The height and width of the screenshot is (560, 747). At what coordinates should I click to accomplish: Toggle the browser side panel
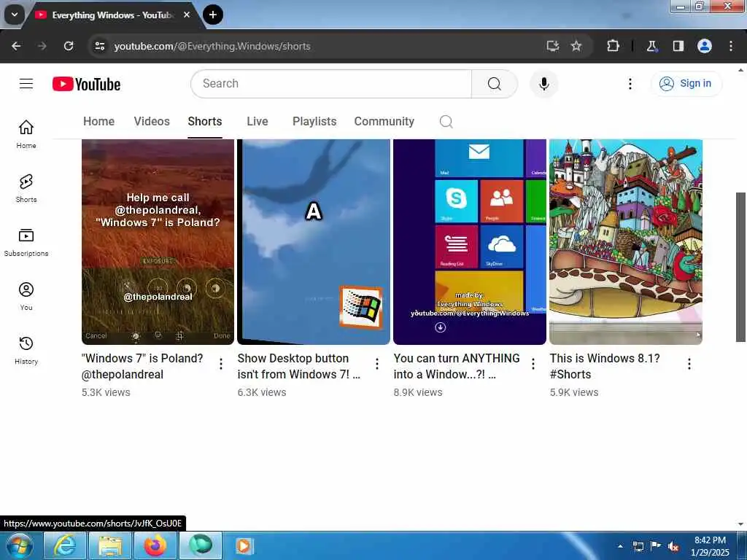[678, 46]
